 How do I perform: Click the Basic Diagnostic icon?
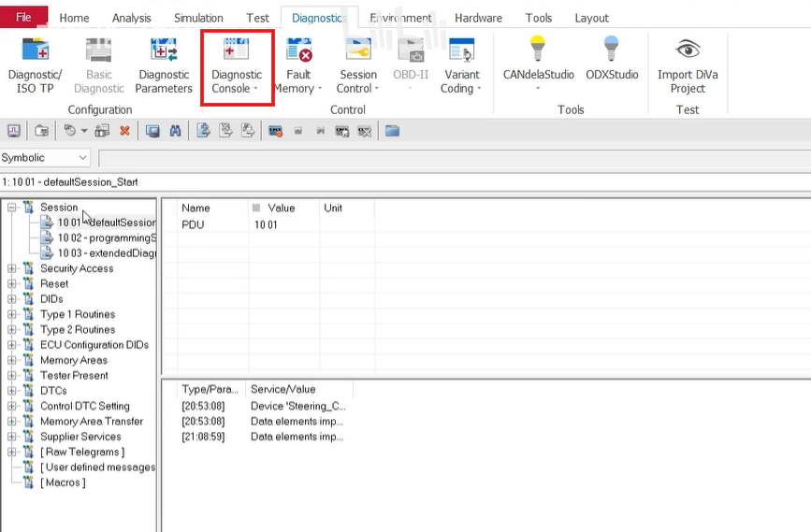(x=99, y=50)
